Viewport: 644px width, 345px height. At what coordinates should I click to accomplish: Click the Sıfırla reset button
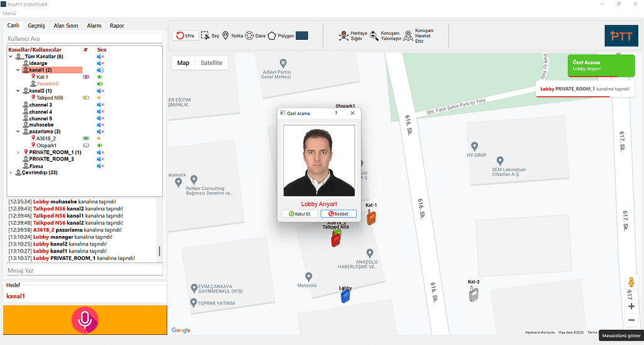[186, 36]
